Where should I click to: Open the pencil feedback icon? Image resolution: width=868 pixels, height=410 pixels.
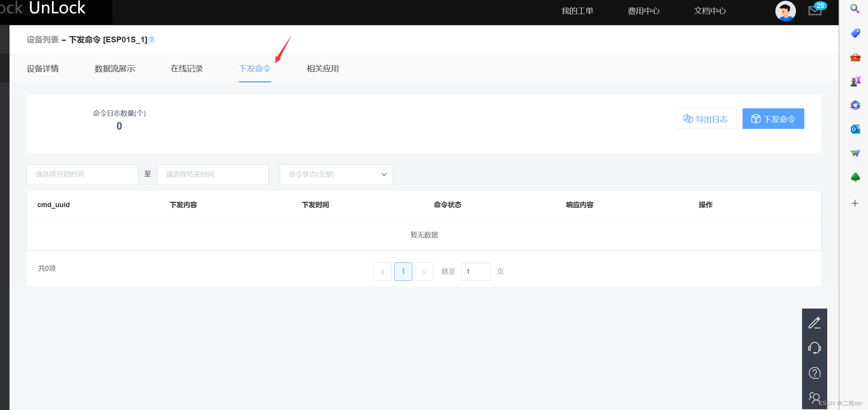pyautogui.click(x=815, y=323)
